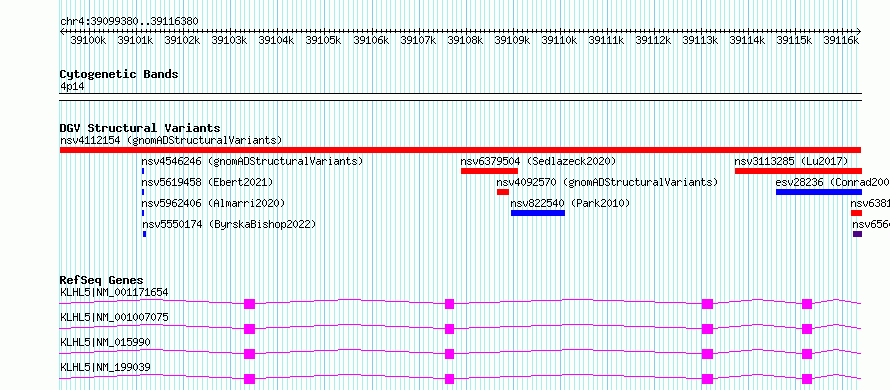Click the red bar under nsv6379504
Screen dimensions: 890x390
(x=489, y=171)
